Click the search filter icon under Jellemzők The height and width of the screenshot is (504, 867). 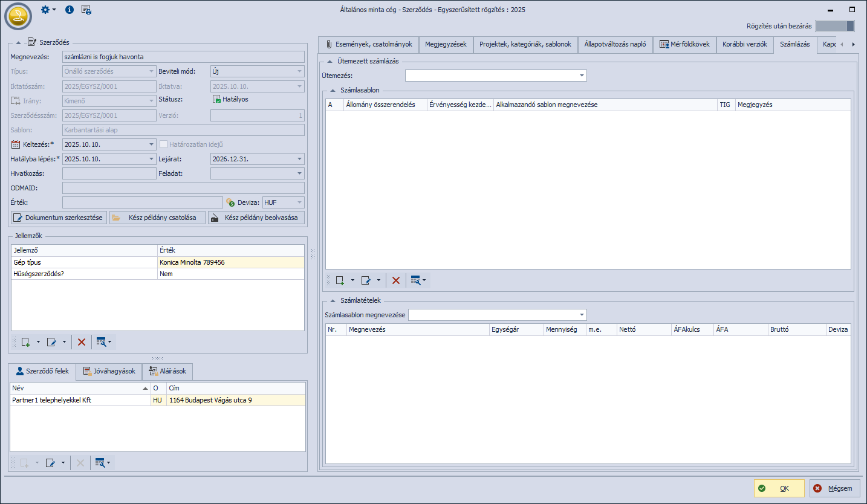tap(102, 342)
